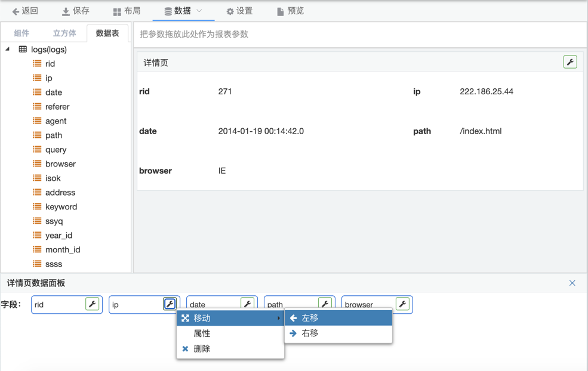
Task: Open the 设置 settings gear
Action: pos(239,11)
